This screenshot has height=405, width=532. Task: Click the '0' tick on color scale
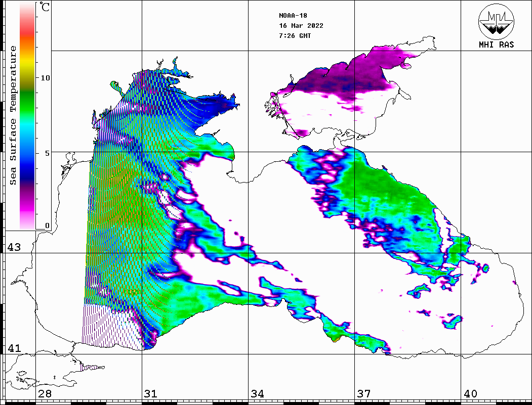47,226
